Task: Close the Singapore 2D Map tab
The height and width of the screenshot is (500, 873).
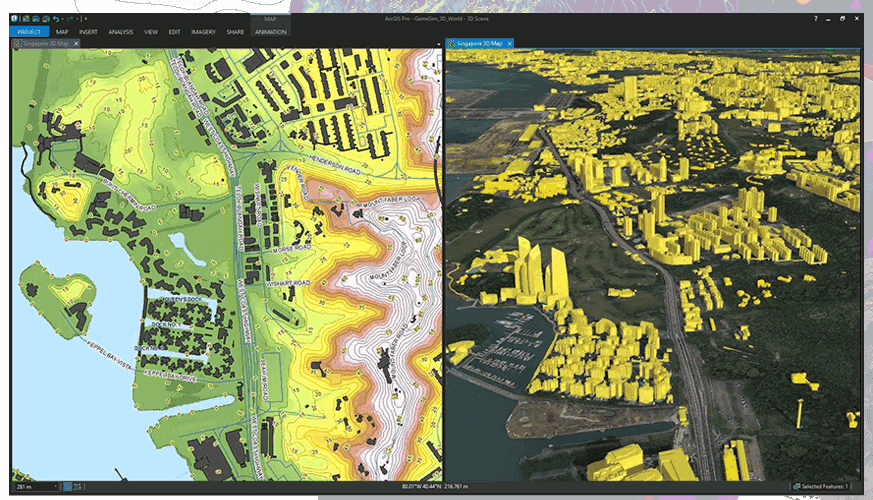Action: 76,43
